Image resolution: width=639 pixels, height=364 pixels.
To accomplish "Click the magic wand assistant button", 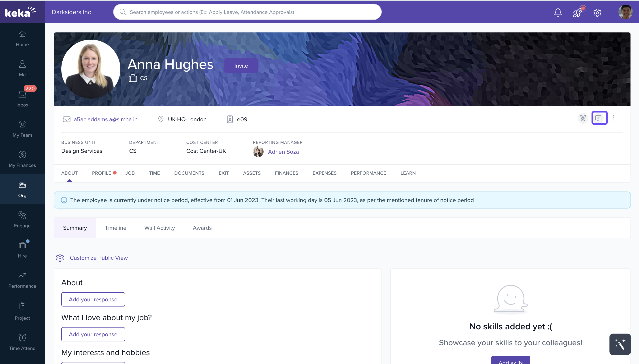I will pos(620,344).
